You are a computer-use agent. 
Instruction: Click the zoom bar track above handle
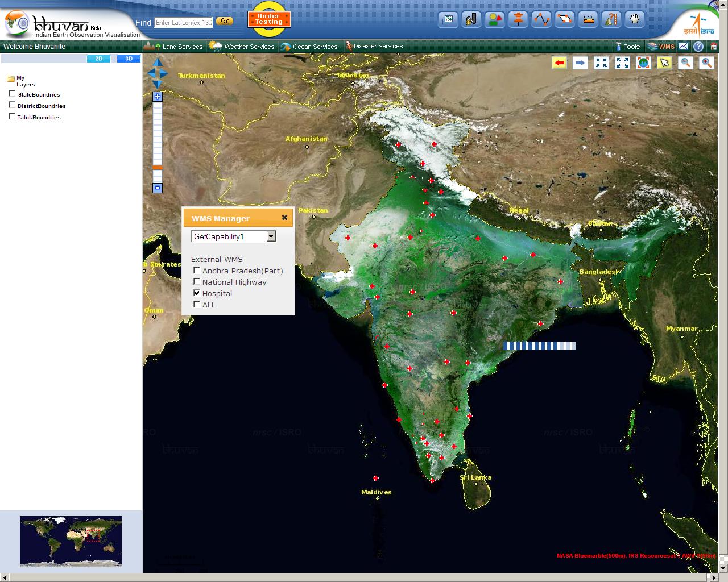pos(158,134)
